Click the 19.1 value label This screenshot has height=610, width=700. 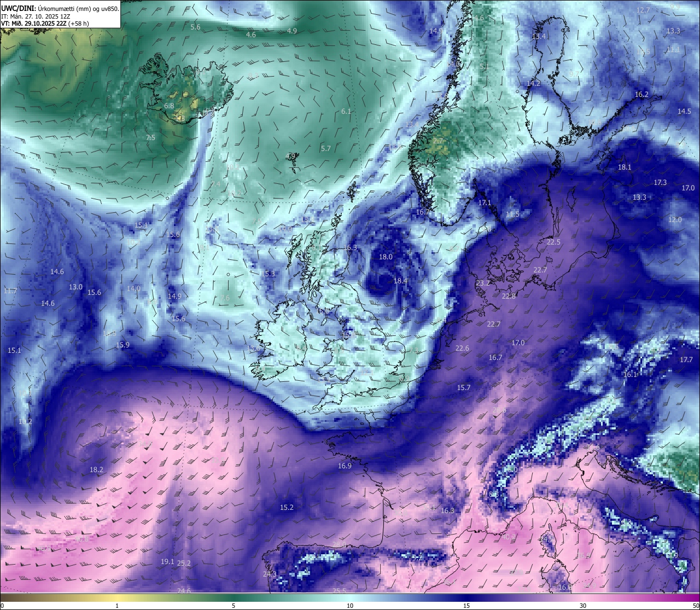pyautogui.click(x=167, y=562)
